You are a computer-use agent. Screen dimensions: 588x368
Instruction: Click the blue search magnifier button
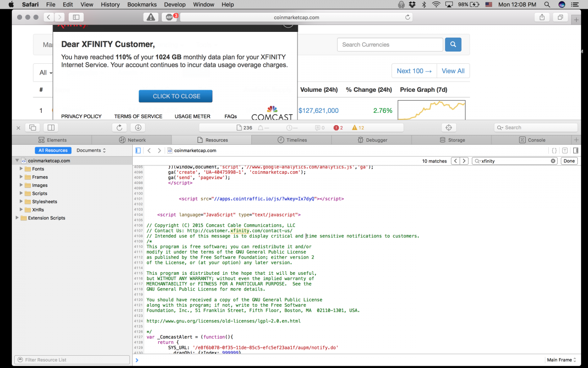453,45
